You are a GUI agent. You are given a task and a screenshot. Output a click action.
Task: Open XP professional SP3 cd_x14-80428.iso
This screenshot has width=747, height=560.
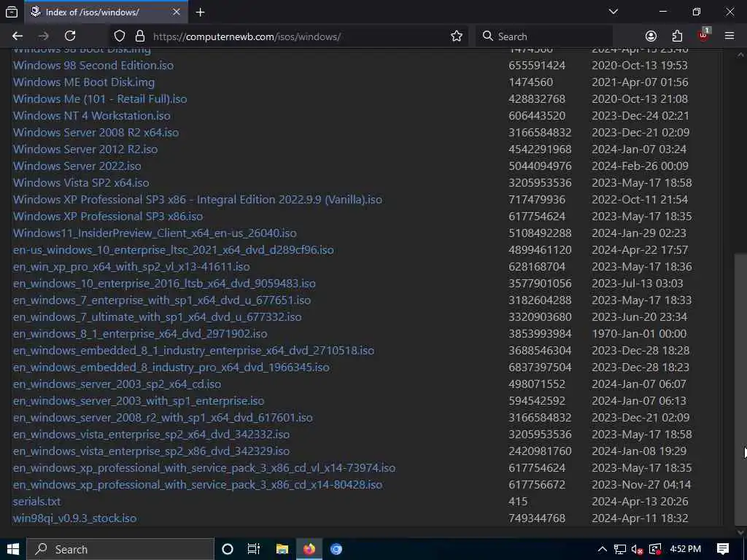coord(198,485)
